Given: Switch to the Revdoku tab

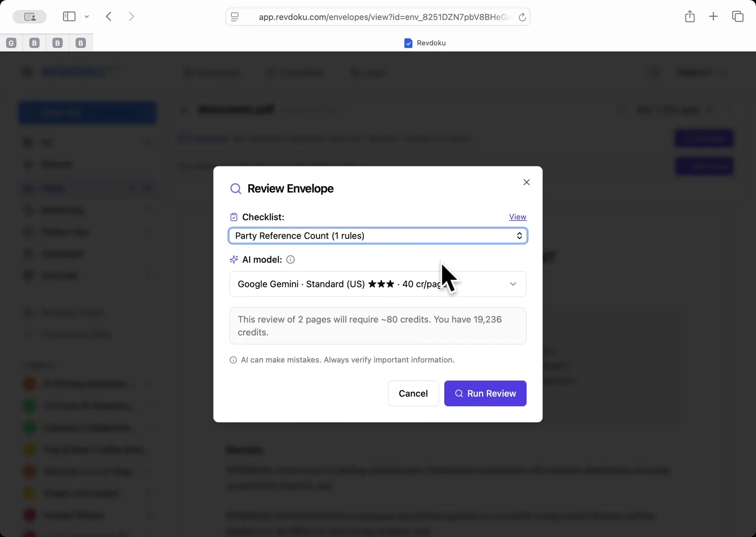Looking at the screenshot, I should pyautogui.click(x=425, y=43).
